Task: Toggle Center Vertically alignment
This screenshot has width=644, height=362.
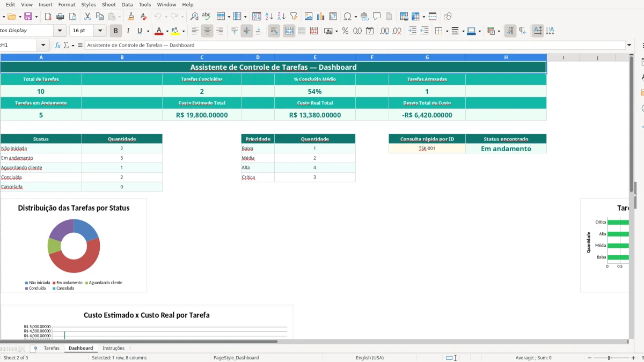Action: point(246,31)
